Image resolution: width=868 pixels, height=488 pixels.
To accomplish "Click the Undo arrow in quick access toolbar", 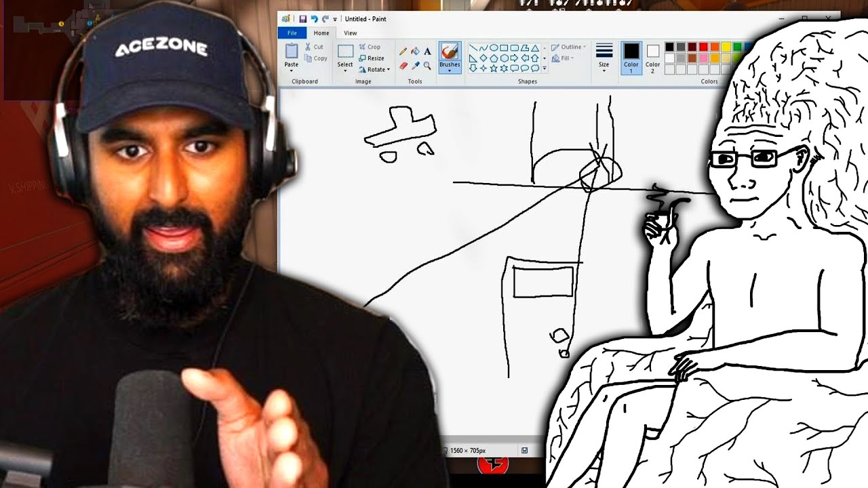I will pos(314,19).
